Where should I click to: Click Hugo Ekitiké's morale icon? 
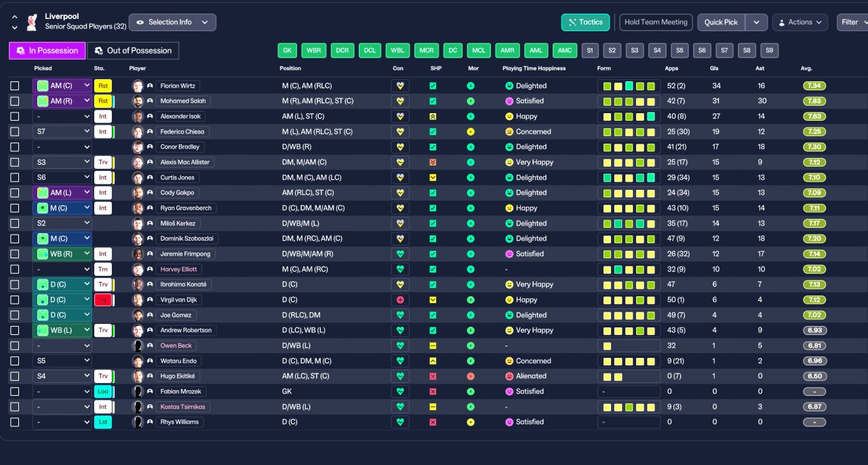tap(471, 376)
